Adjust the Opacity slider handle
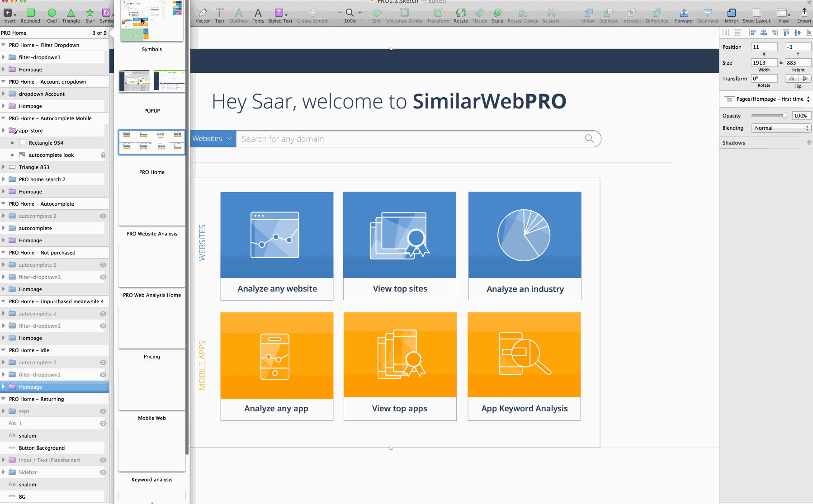Viewport: 813px width, 504px height. click(x=785, y=116)
